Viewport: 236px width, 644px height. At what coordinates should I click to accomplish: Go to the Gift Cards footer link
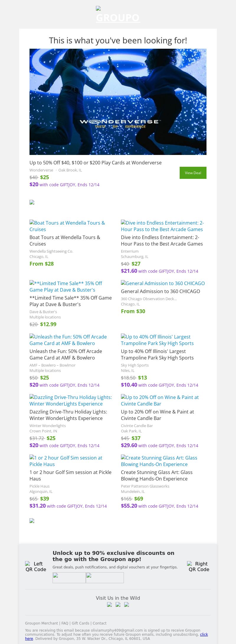80,623
